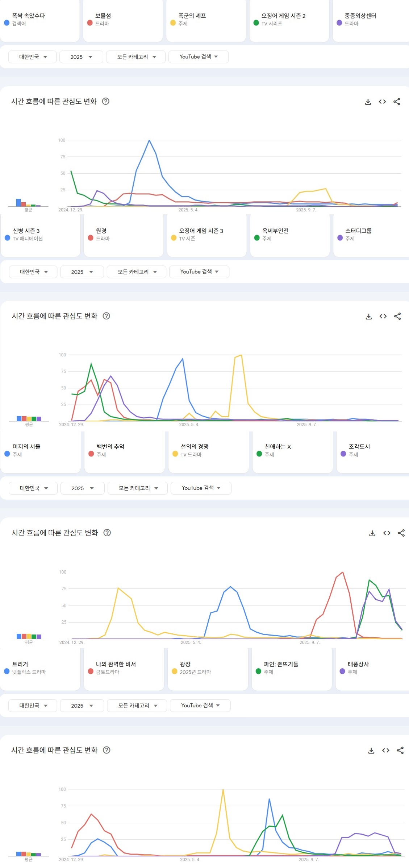This screenshot has height=868, width=409.
Task: Share the bottommost chart under 트리거 row
Action: tap(400, 751)
